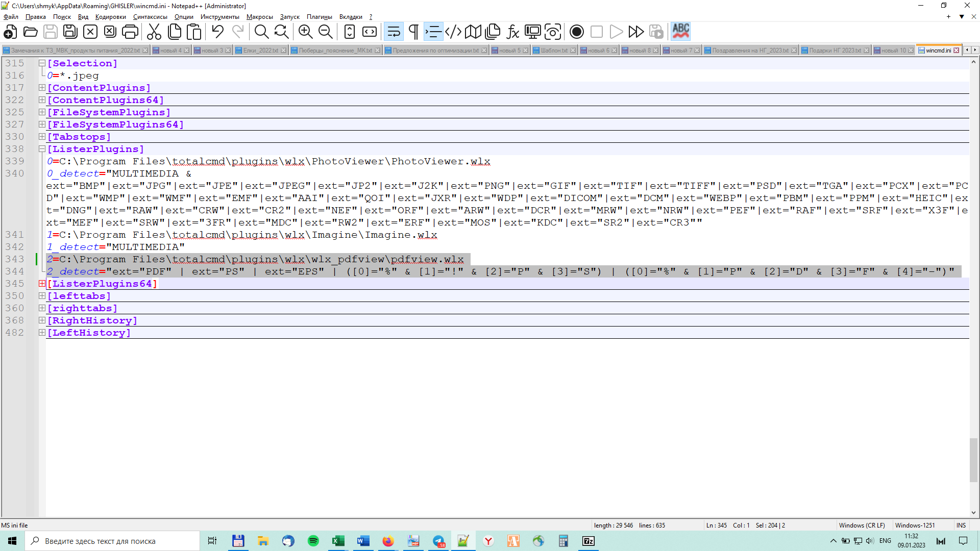980x551 pixels.
Task: Open Find with the magnifier icon
Action: pyautogui.click(x=261, y=32)
